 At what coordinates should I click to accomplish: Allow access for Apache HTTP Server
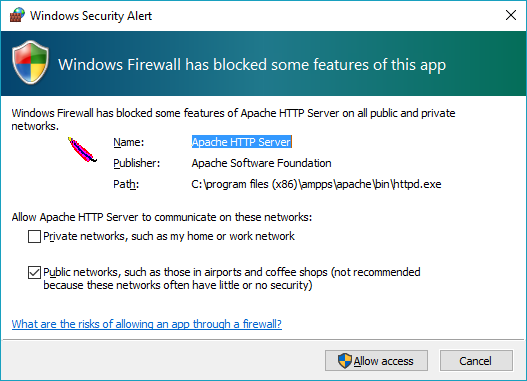click(376, 361)
